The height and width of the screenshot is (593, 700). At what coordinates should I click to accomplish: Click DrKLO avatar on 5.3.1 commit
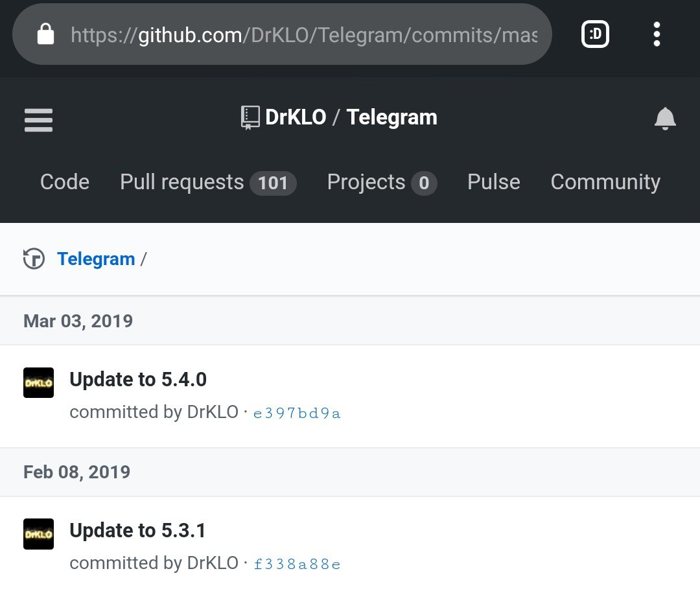[38, 533]
